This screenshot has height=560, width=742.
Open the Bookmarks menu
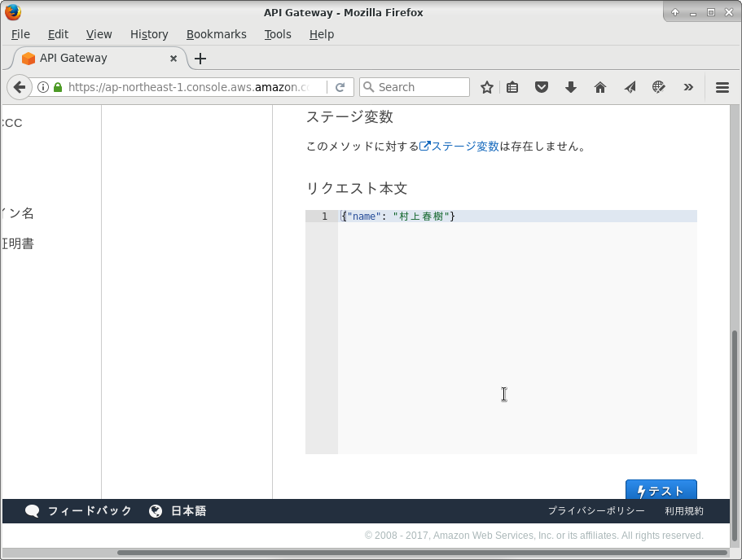point(217,34)
